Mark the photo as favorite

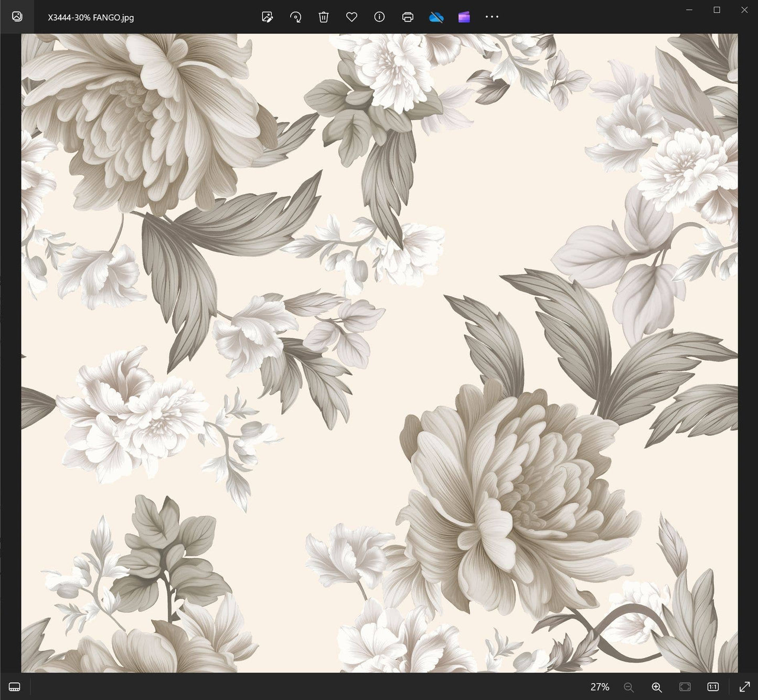[x=351, y=17]
